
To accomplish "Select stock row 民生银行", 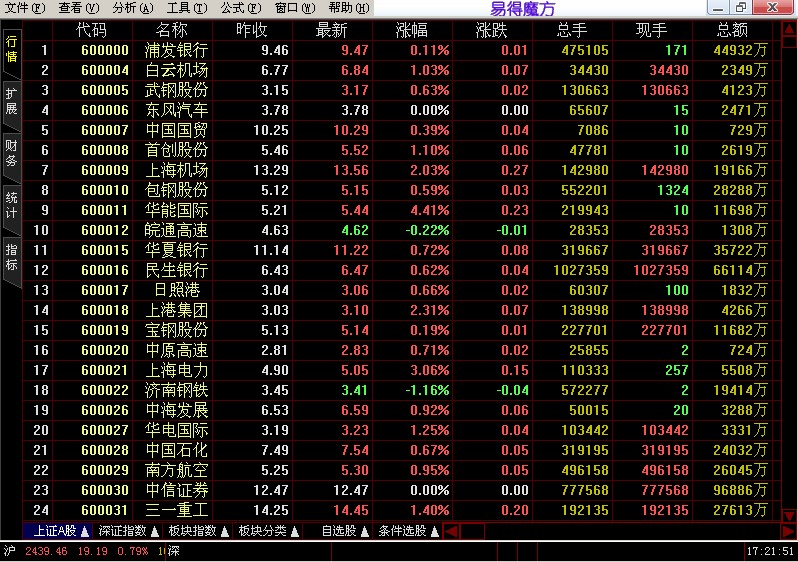I will coord(401,270).
